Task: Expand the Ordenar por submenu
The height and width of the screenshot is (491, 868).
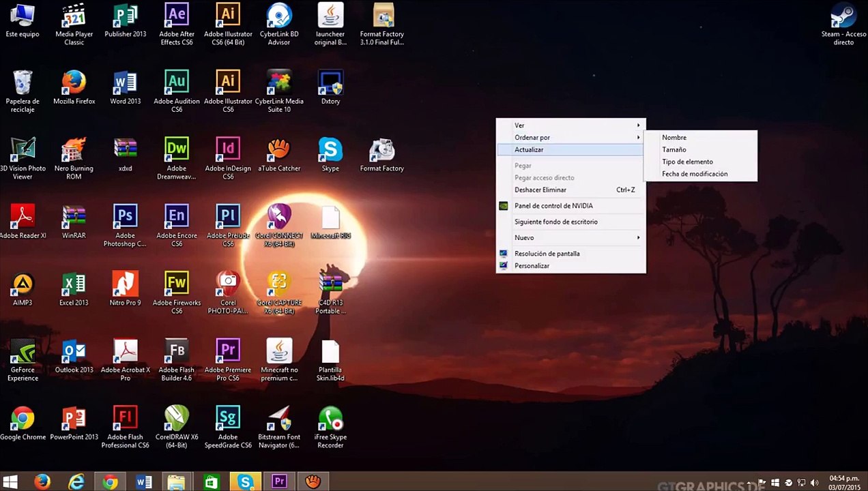Action: tap(570, 138)
